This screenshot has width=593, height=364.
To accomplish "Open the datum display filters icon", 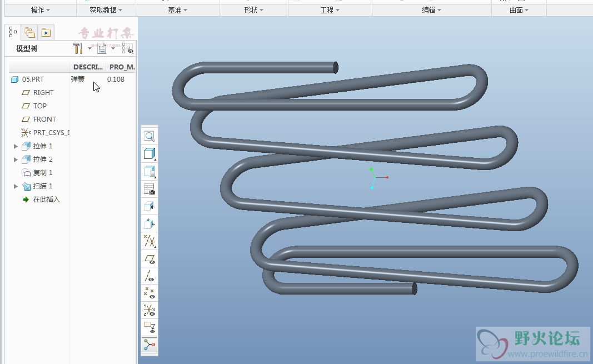I will pyautogui.click(x=150, y=241).
